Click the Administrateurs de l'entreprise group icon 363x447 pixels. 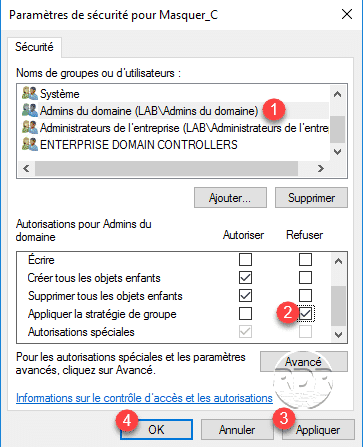click(x=30, y=128)
